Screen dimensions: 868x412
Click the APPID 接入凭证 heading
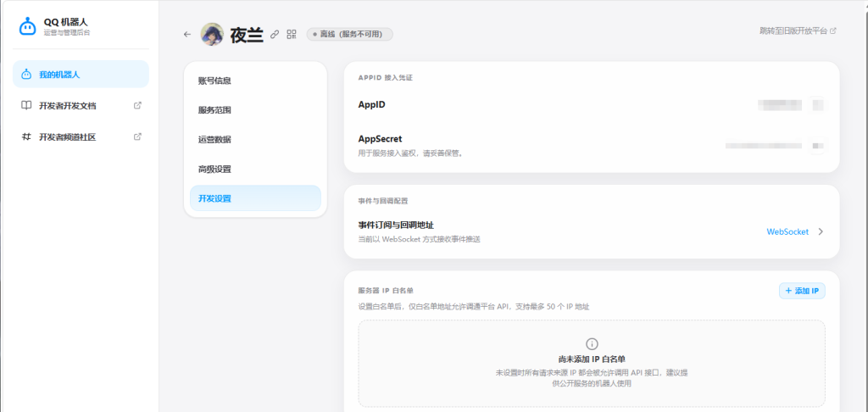tap(386, 77)
